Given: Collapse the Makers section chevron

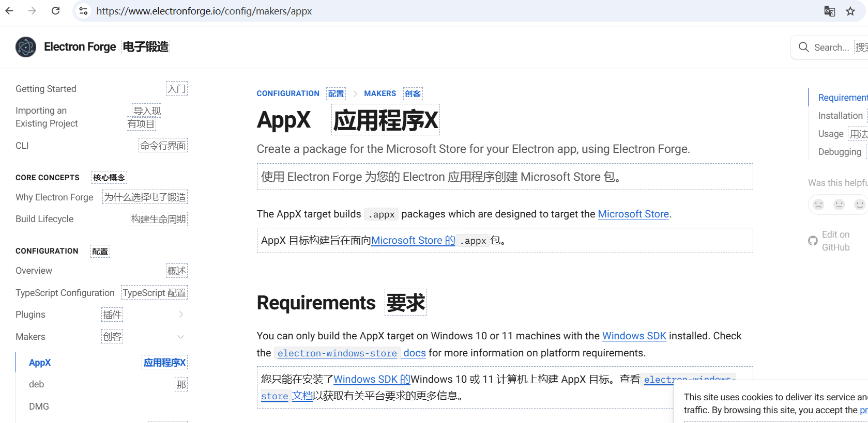Looking at the screenshot, I should click(181, 337).
